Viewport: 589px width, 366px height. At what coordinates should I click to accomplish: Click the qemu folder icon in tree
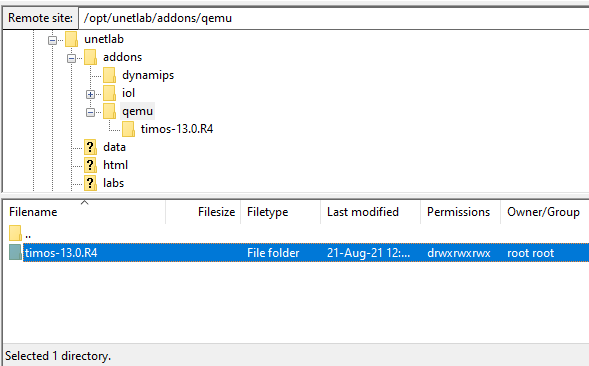pos(109,111)
